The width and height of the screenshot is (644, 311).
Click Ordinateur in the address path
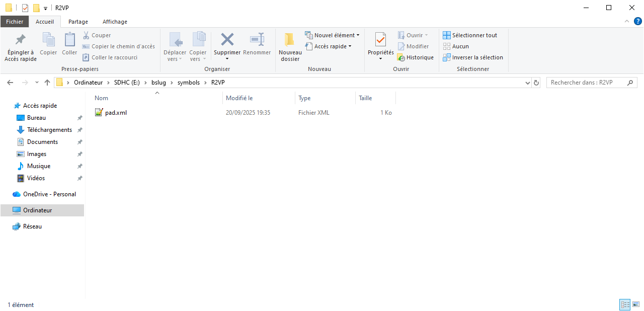(88, 83)
